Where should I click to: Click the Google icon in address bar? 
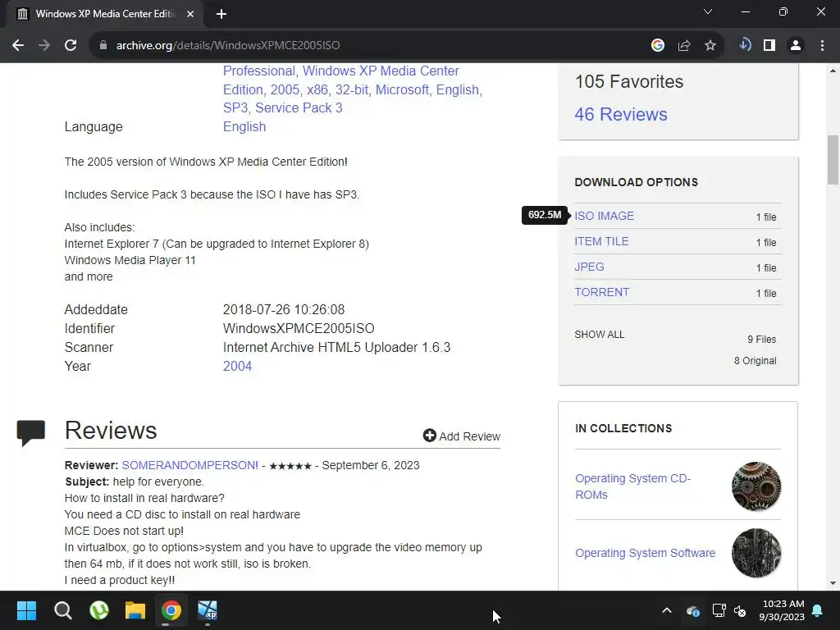coord(658,46)
